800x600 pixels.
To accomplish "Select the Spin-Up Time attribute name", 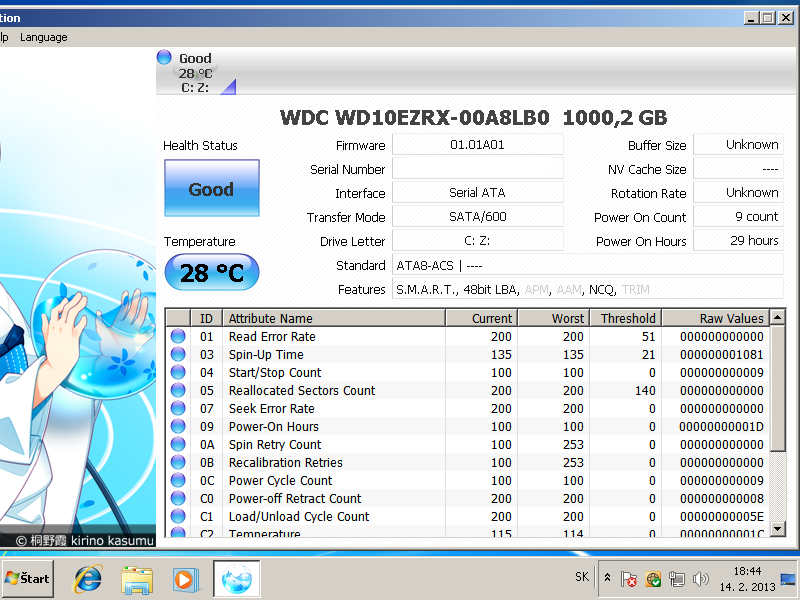I will click(266, 355).
